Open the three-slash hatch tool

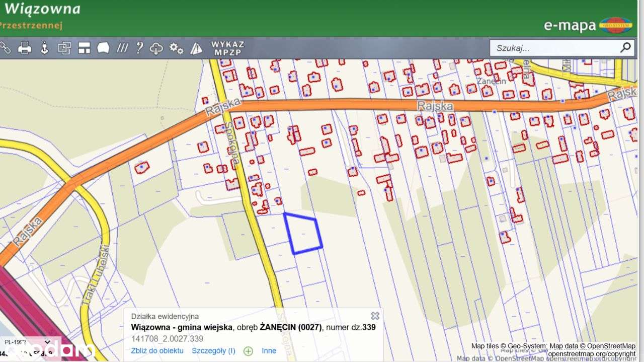click(122, 48)
